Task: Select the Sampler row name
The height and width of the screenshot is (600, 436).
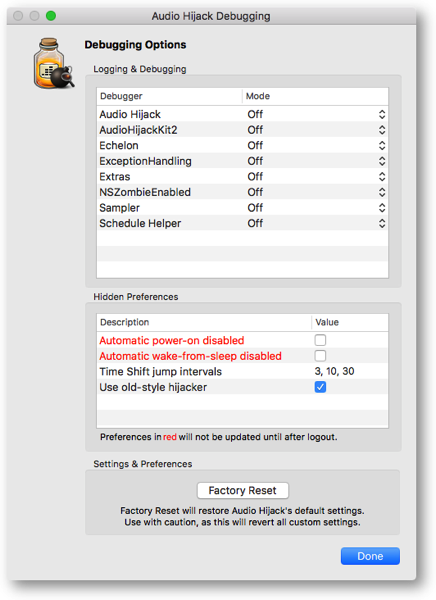Action: click(119, 208)
